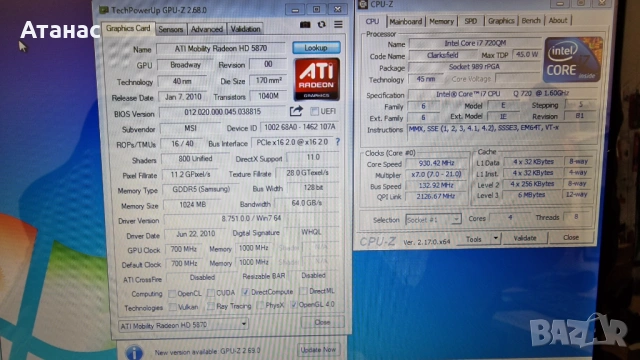Toggle the OpenGL 4.0 checkbox

[293, 304]
